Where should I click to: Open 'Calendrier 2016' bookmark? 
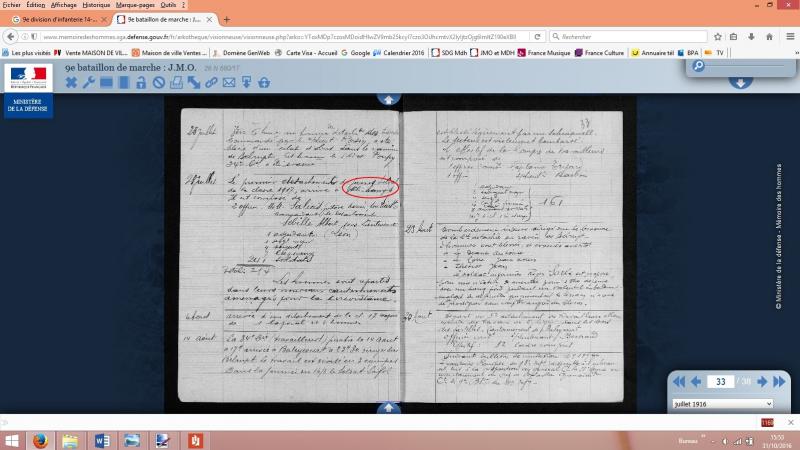pos(399,53)
